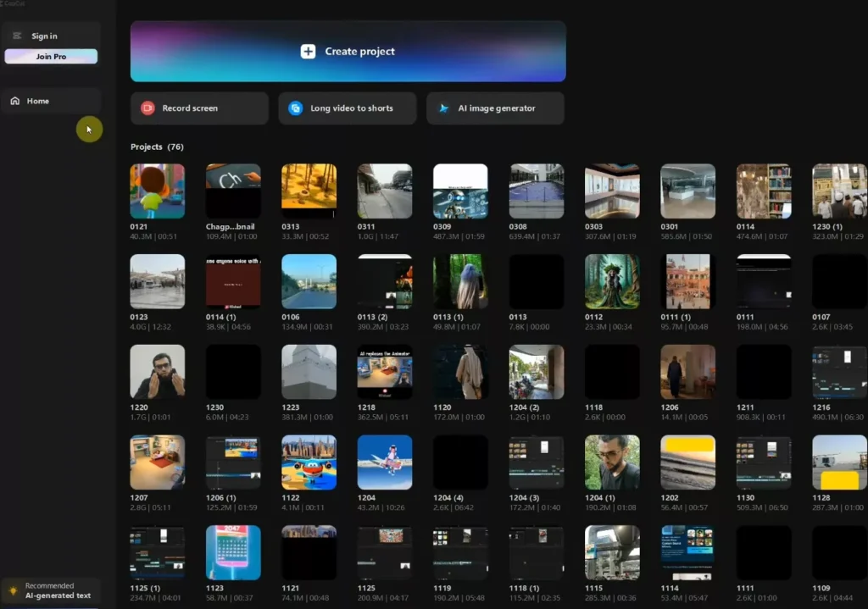868x609 pixels.
Task: Click the Projects (76) heading
Action: click(x=157, y=147)
